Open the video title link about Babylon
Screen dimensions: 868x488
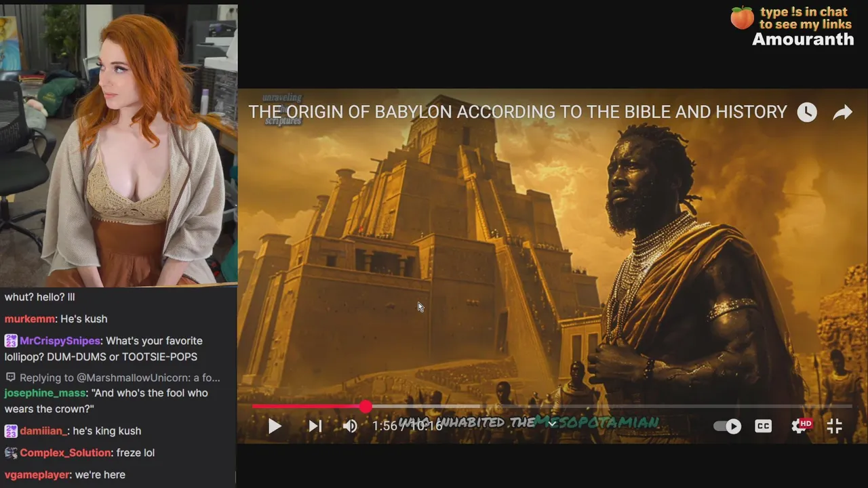point(517,112)
